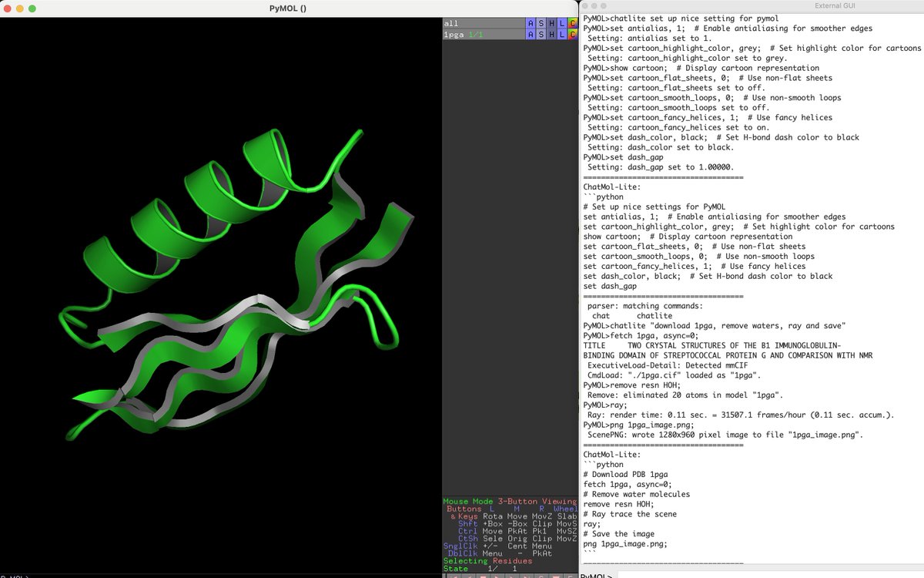Open the Label menu for 1pga
This screenshot has height=578, width=924.
point(561,35)
